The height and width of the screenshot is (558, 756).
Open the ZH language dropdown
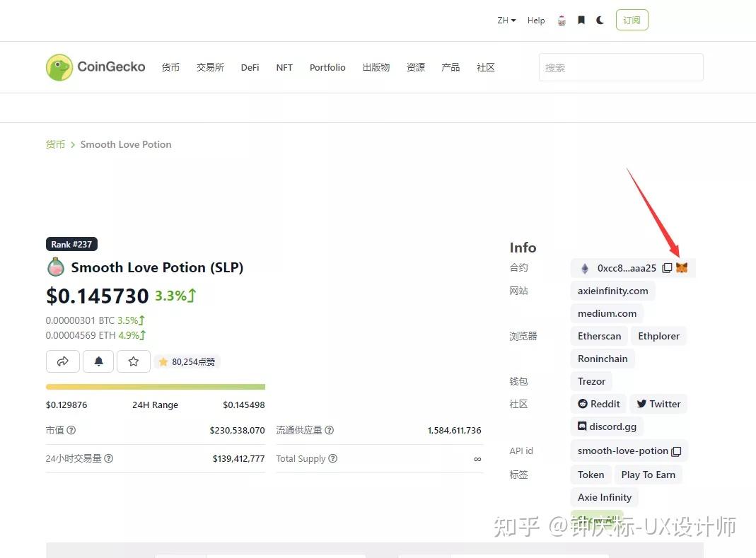506,21
